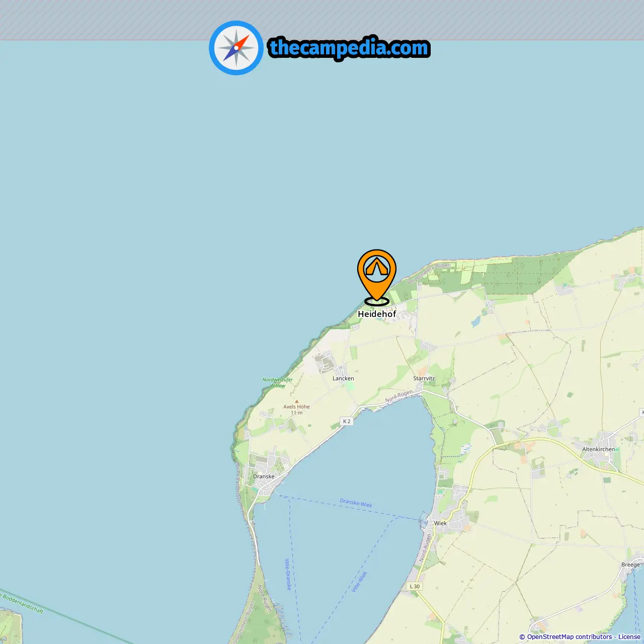Click the K 2 road shield

(347, 421)
